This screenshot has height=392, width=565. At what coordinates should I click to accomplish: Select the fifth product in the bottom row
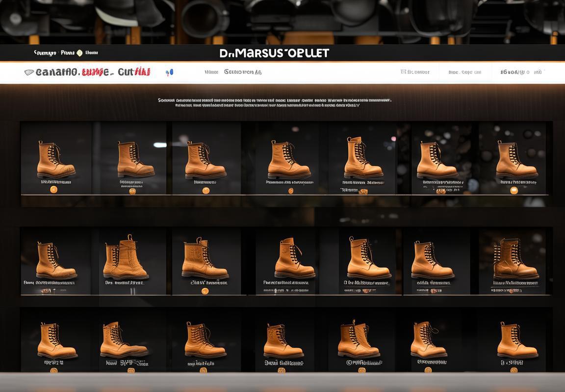tap(359, 339)
